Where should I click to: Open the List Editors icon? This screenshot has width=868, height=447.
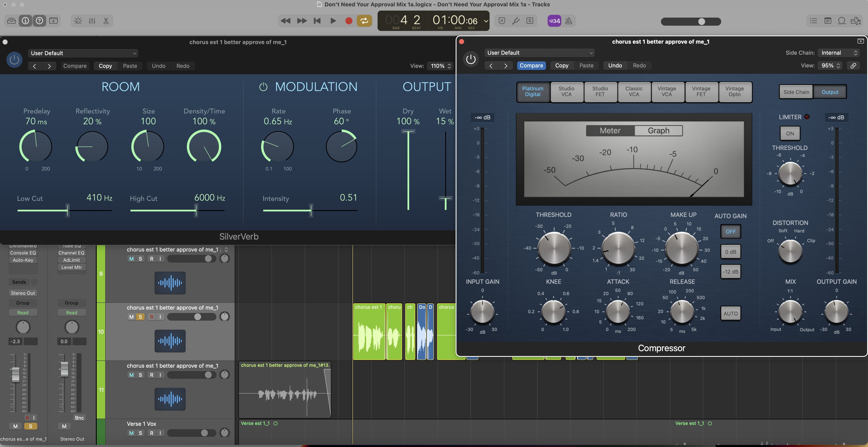coord(813,21)
